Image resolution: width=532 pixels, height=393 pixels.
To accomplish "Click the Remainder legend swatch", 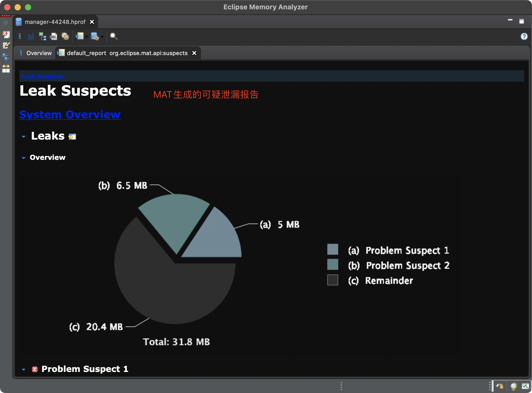I will click(x=333, y=280).
